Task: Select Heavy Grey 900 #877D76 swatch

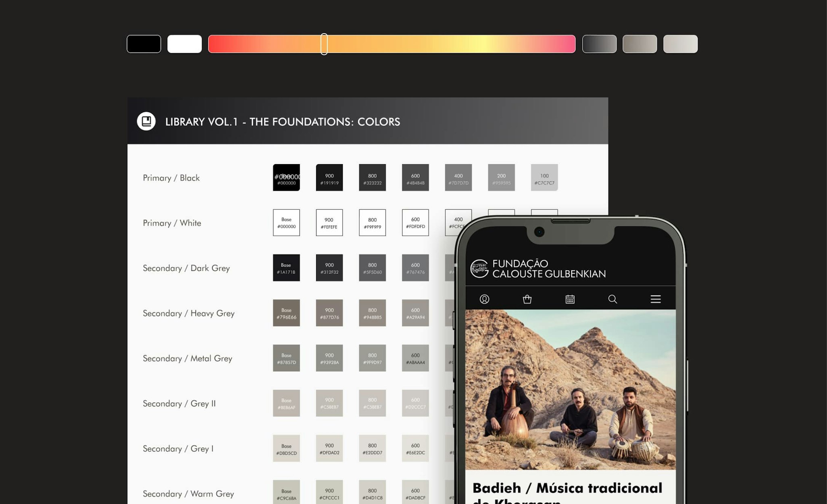Action: 329,313
